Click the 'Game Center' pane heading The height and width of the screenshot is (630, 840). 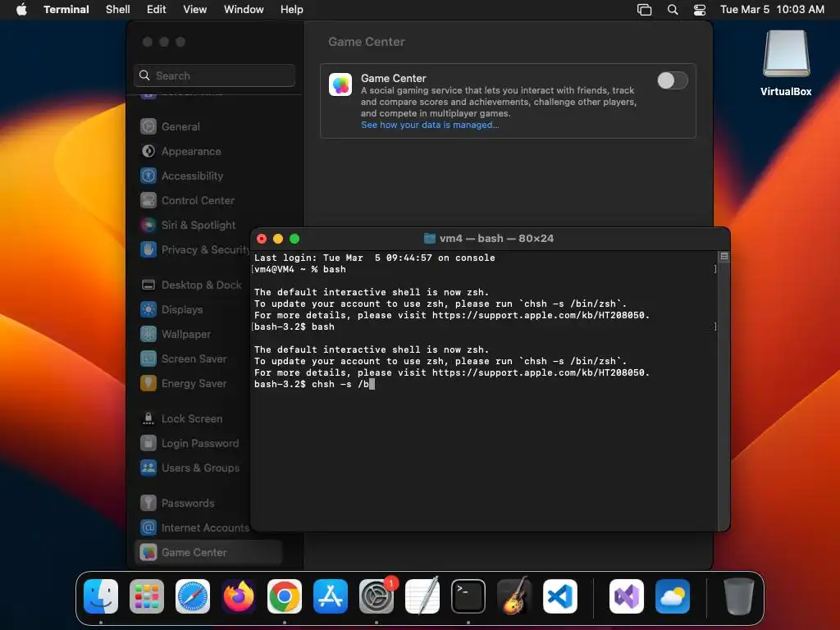pos(367,42)
